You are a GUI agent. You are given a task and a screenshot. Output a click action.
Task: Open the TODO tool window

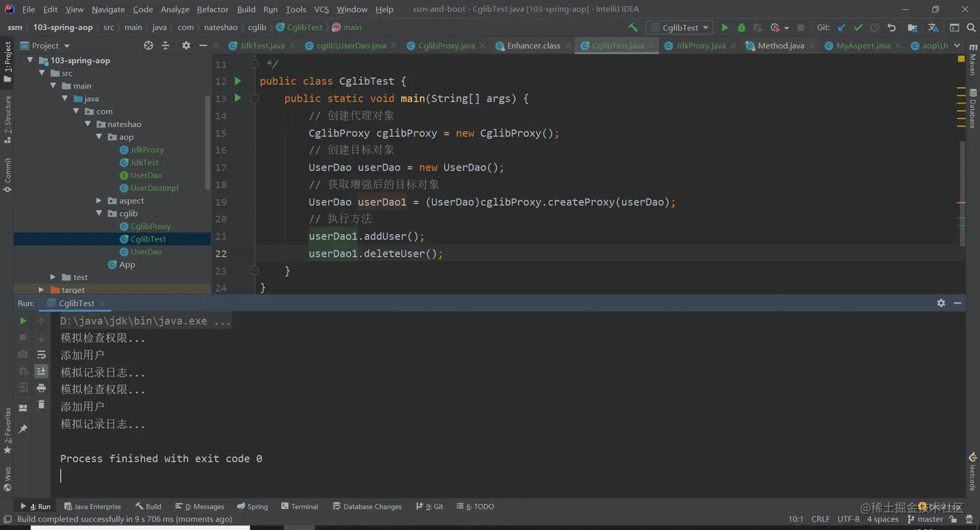(475, 507)
